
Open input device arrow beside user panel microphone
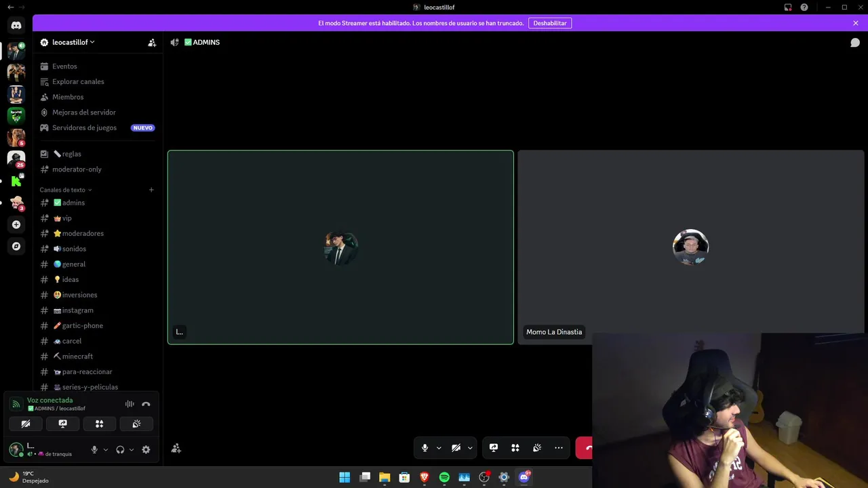tap(105, 449)
